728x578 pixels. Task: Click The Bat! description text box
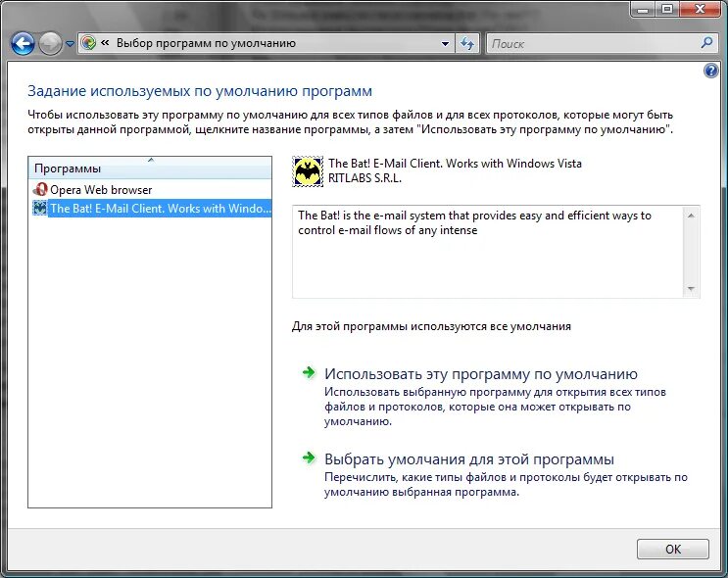click(x=496, y=252)
